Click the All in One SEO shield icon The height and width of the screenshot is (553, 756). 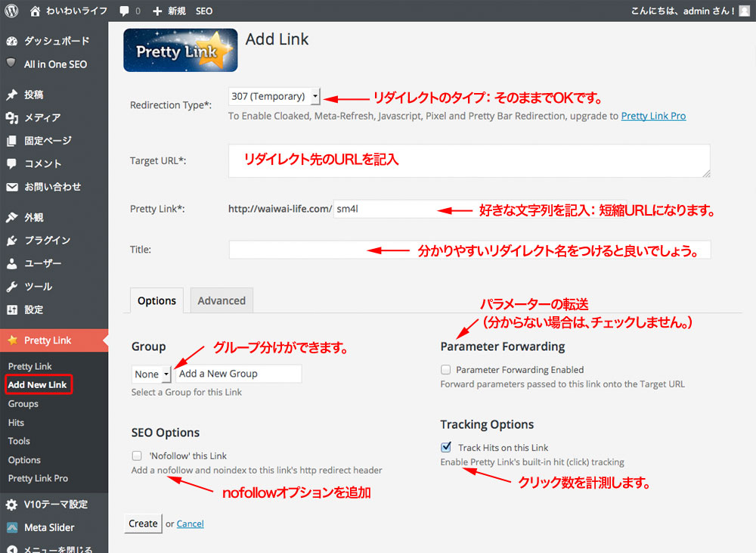click(11, 63)
